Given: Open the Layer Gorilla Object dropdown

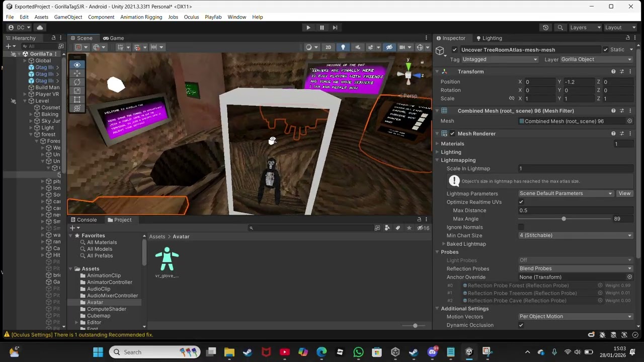Looking at the screenshot, I should [x=596, y=59].
